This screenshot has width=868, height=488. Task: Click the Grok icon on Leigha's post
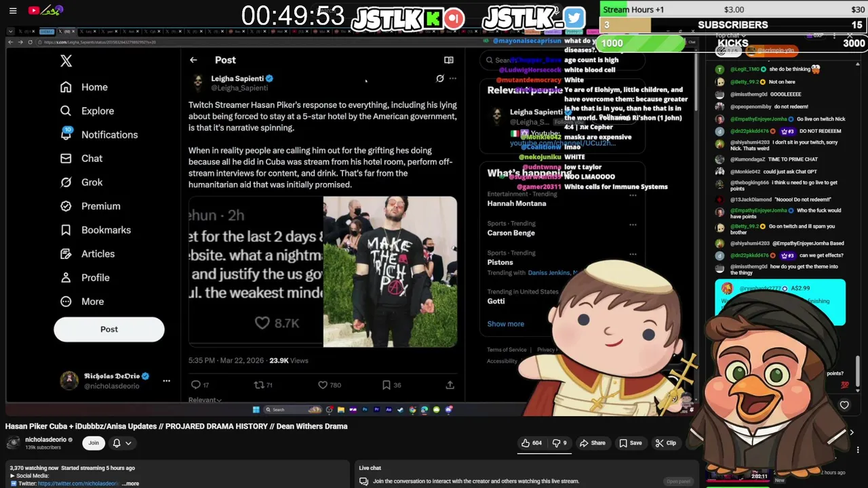click(x=439, y=79)
